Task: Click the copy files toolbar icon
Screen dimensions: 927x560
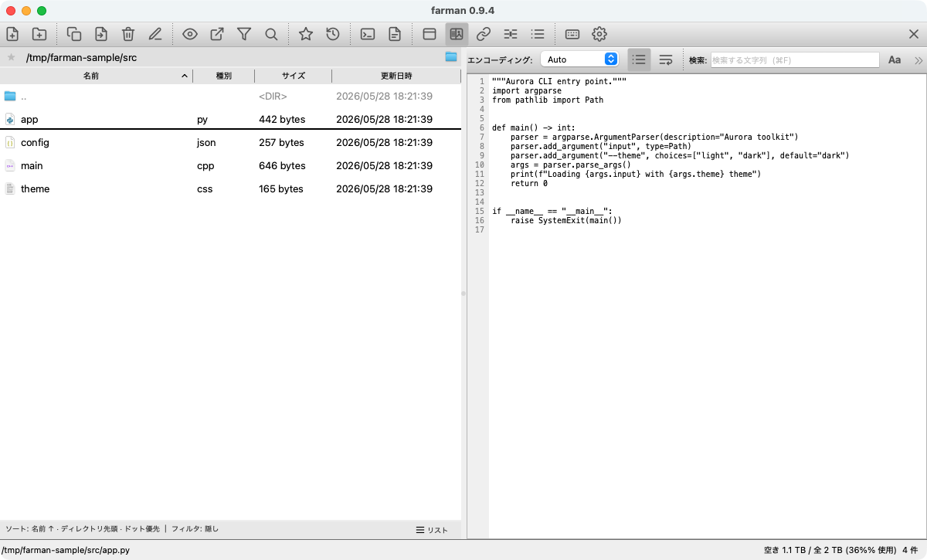Action: point(74,34)
